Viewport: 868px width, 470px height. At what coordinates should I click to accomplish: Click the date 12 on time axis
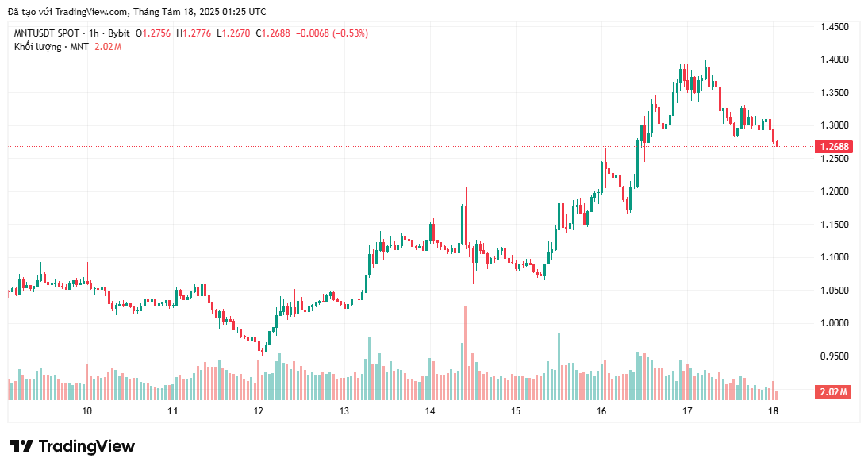pos(259,411)
